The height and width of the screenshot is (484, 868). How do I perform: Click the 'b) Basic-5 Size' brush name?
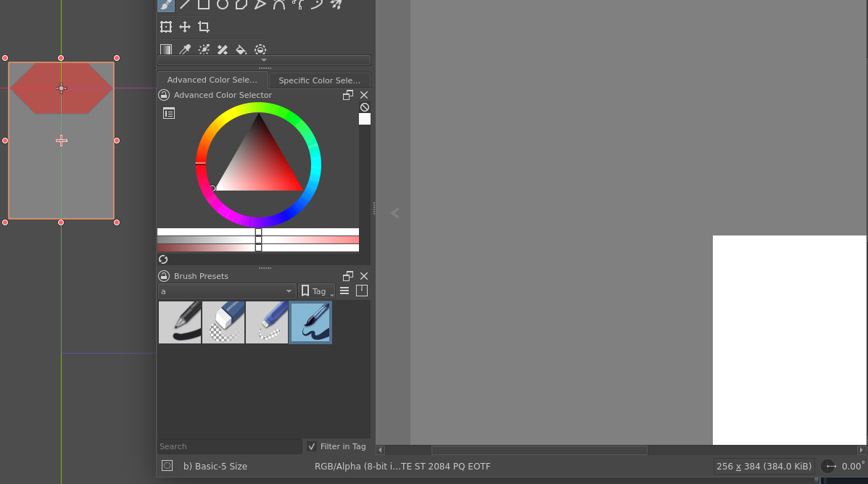tap(215, 467)
